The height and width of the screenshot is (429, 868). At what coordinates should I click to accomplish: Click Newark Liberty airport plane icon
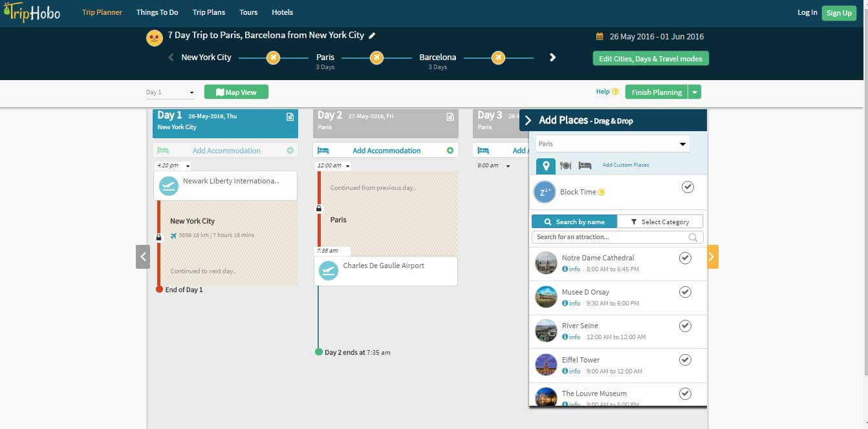point(169,186)
